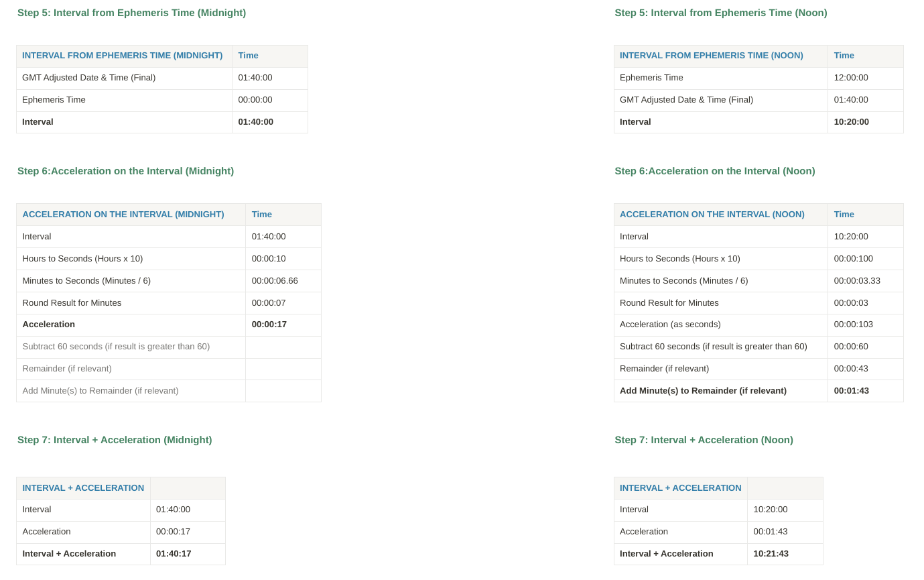Select "Acceleration (as seconds)" row label
This screenshot has width=924, height=580.
coord(670,325)
